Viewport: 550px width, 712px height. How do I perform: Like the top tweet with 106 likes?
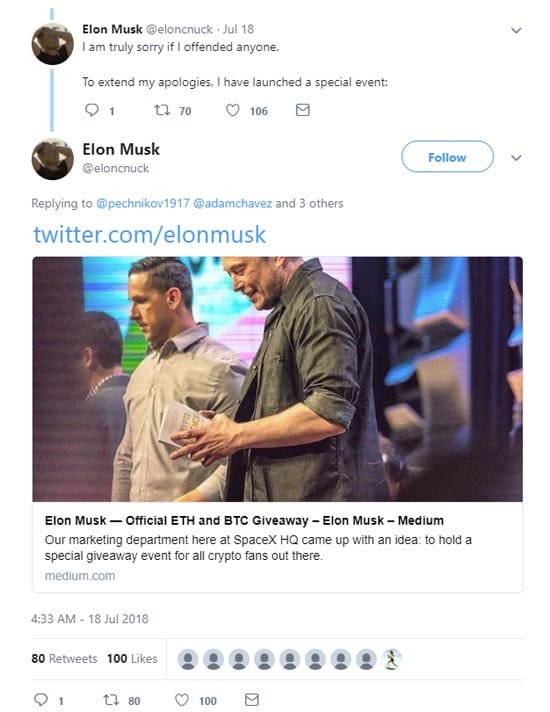pyautogui.click(x=233, y=110)
